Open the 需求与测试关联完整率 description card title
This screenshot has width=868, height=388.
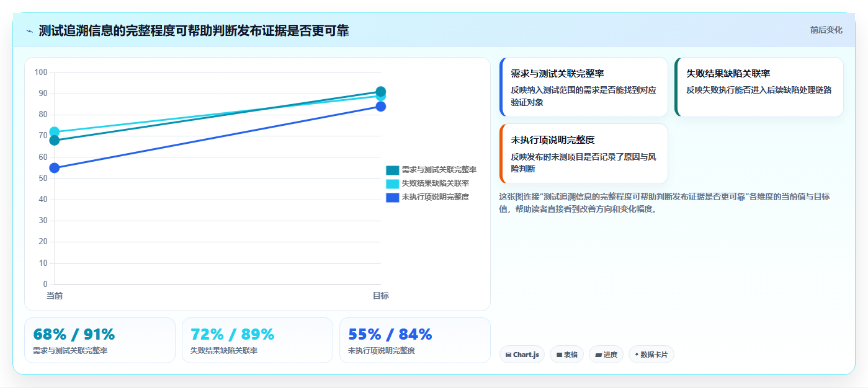(x=557, y=74)
